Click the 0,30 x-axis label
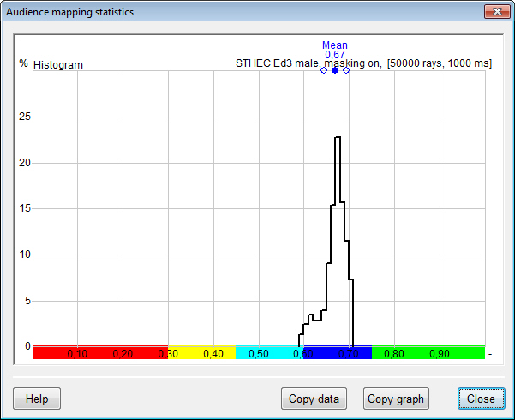 (168, 354)
